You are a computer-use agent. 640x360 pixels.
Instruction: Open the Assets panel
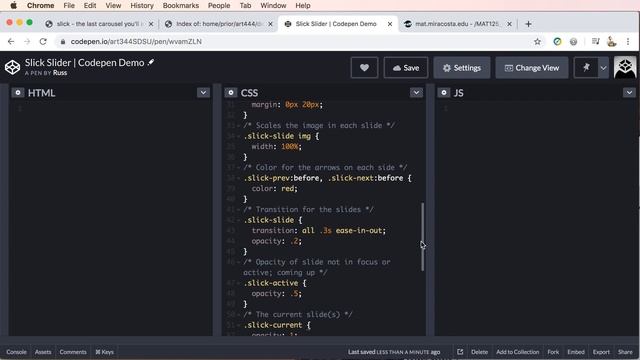(43, 352)
